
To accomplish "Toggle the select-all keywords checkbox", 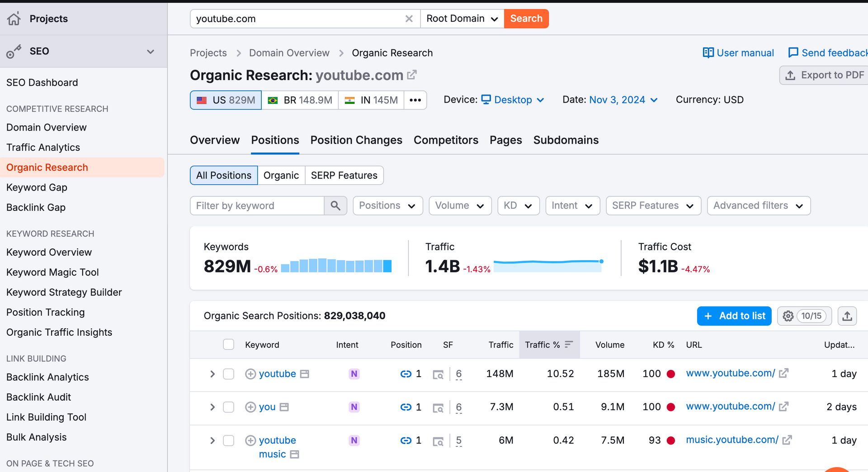I will (x=229, y=345).
